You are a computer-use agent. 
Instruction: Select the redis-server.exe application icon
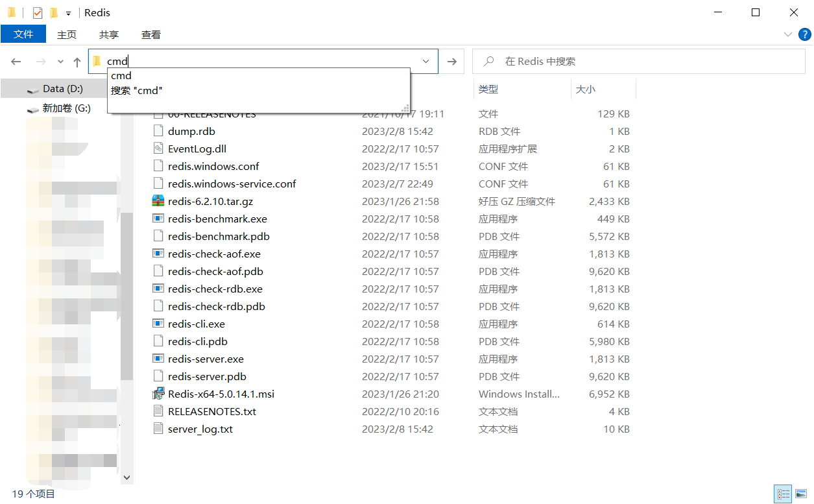click(x=158, y=359)
